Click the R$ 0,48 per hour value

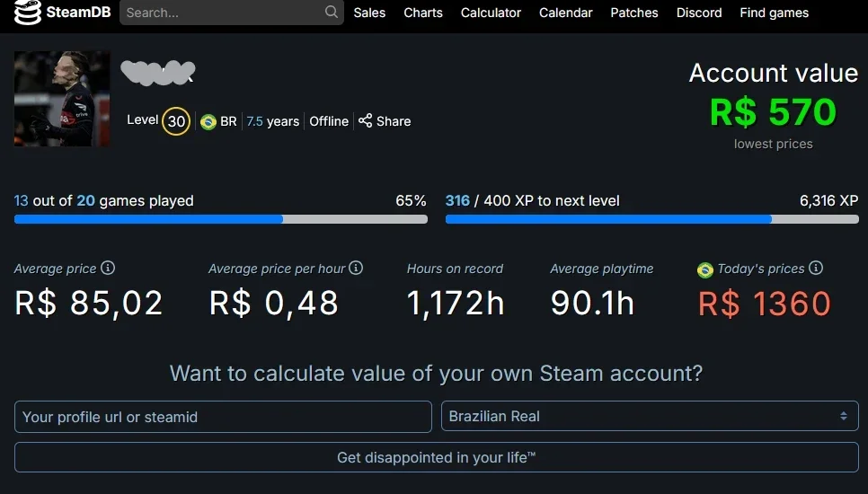274,304
